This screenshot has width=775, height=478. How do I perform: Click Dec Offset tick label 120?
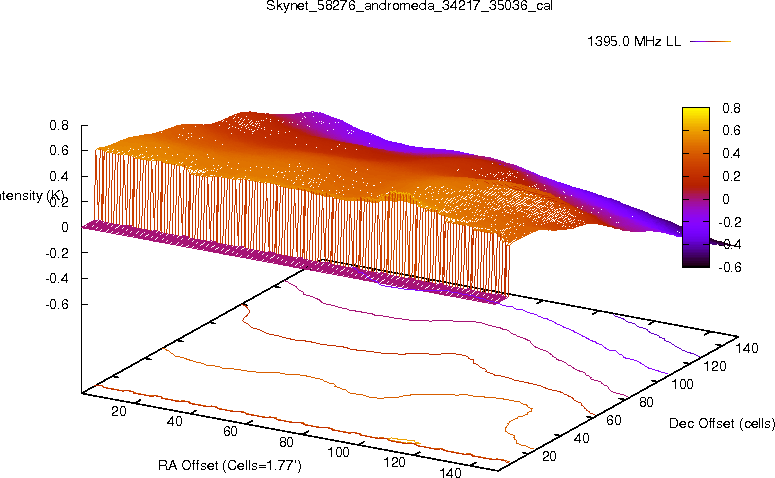tap(714, 366)
